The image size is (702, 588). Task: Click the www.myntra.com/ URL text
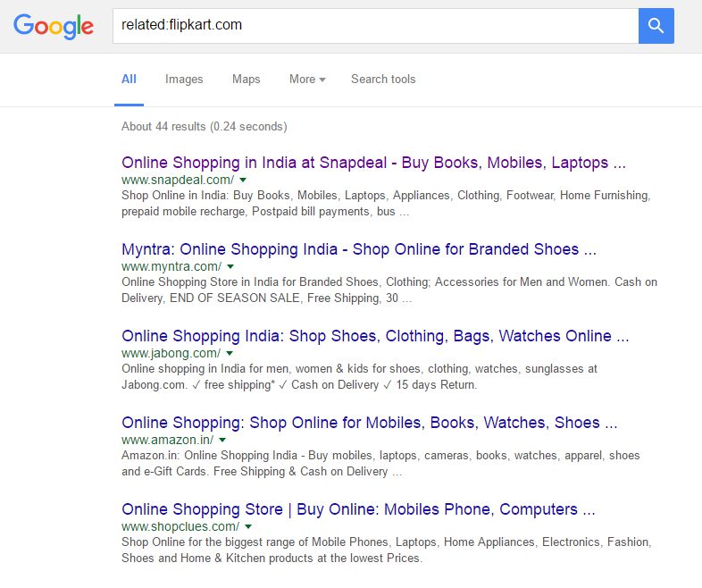pyautogui.click(x=171, y=266)
